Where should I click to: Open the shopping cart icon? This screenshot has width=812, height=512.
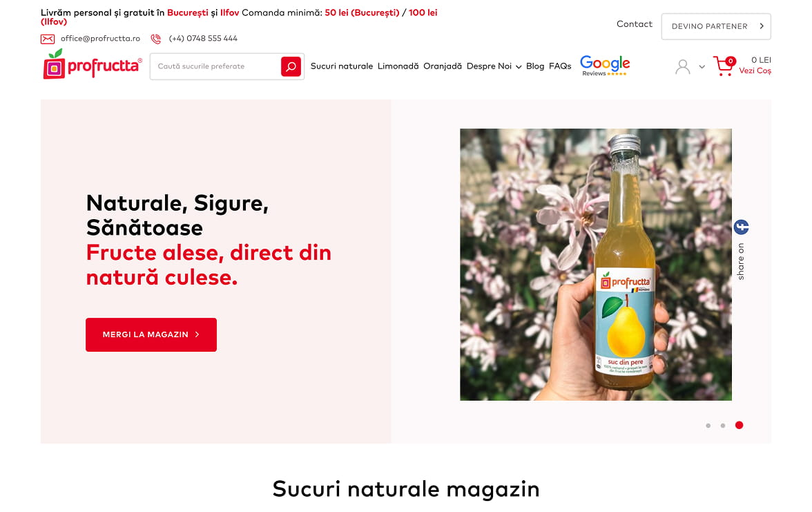pos(724,66)
